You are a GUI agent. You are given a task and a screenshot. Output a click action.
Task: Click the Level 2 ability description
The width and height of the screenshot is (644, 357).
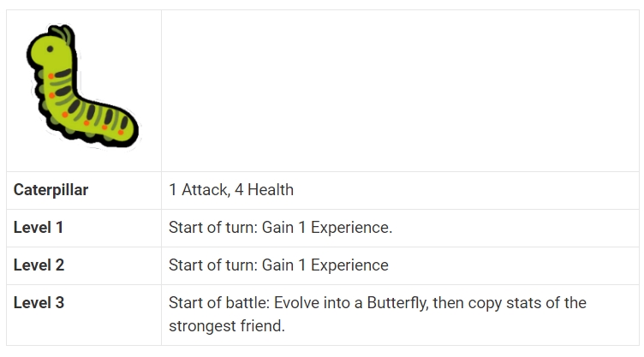tap(278, 265)
